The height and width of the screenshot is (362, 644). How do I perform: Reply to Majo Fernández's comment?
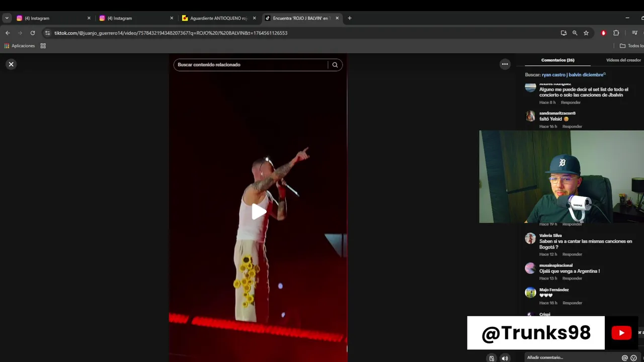[572, 303]
